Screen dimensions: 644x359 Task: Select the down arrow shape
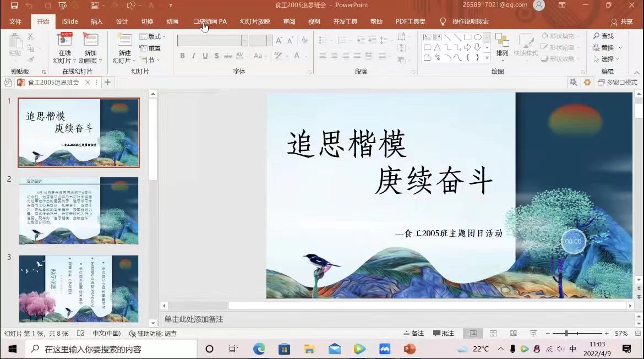coord(477,47)
